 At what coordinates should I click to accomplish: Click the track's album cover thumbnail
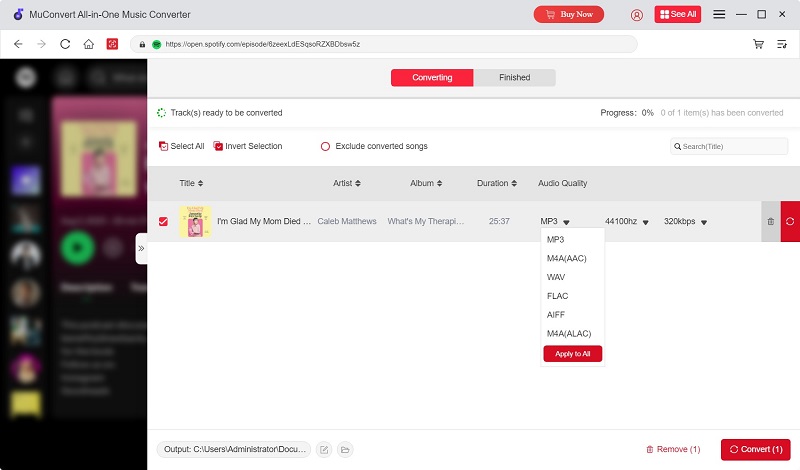tap(195, 221)
